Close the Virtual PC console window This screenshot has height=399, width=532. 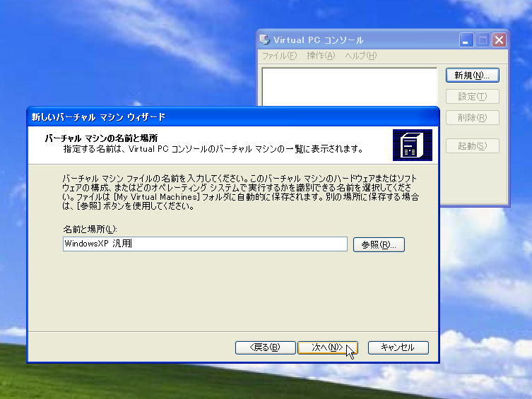[x=499, y=40]
